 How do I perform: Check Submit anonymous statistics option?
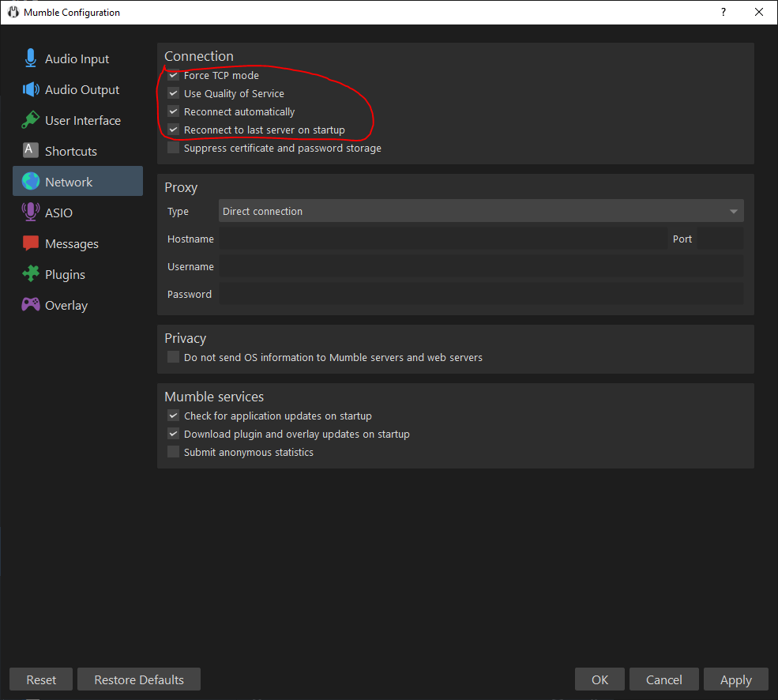tap(173, 452)
